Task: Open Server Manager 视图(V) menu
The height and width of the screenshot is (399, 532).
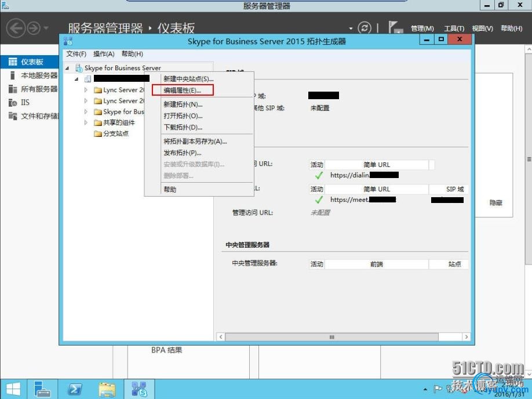Action: pyautogui.click(x=482, y=28)
